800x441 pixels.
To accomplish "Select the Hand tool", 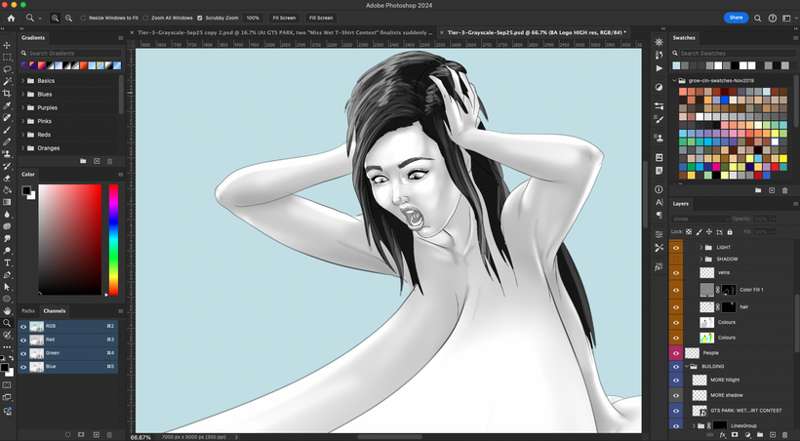I will coord(7,311).
